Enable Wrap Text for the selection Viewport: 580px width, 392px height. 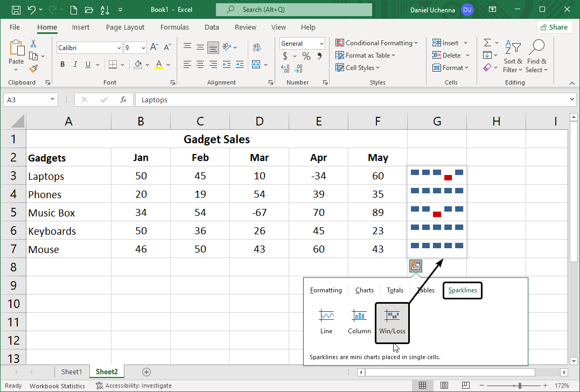257,47
